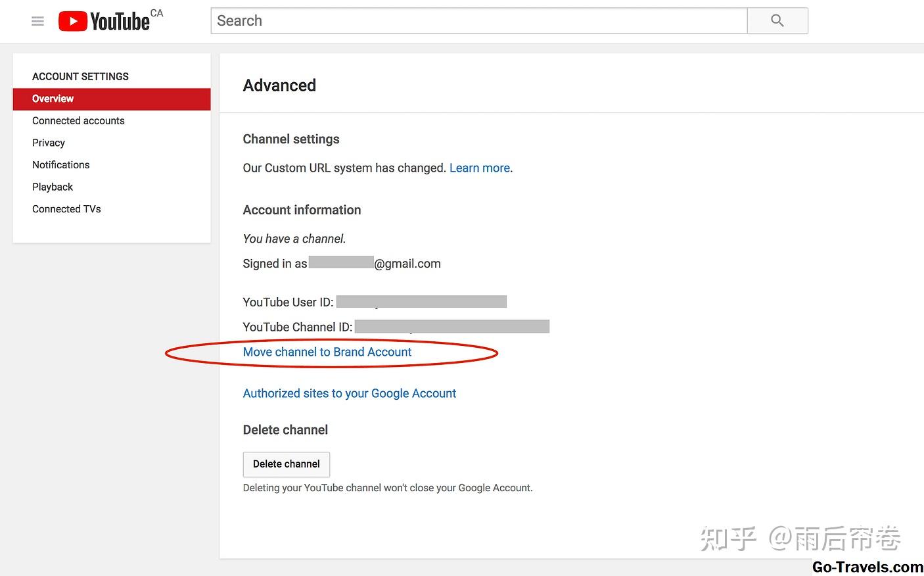Click the Channel settings heading
The width and height of the screenshot is (924, 576).
291,139
